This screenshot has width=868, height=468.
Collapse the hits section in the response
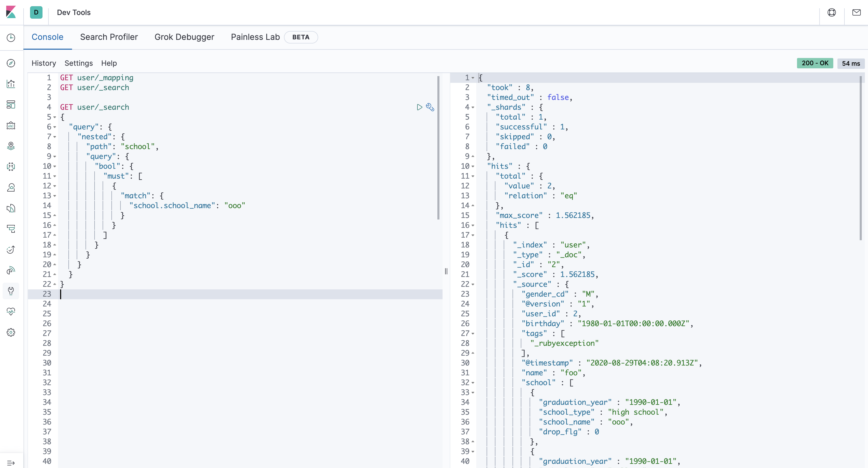point(473,166)
